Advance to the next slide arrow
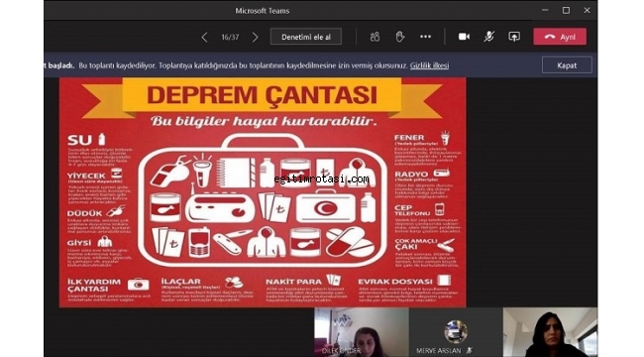Viewport: 644px width, 357px height. (255, 37)
